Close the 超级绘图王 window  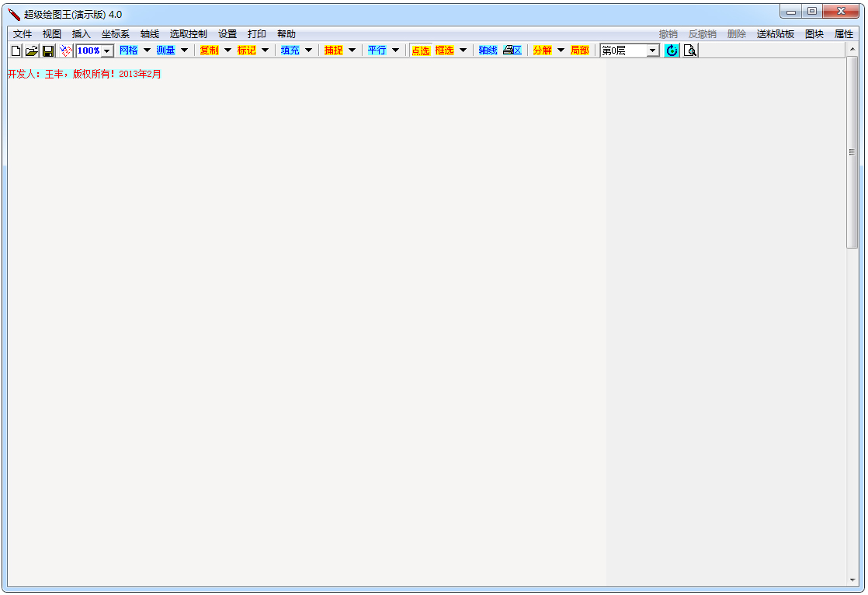coord(841,11)
